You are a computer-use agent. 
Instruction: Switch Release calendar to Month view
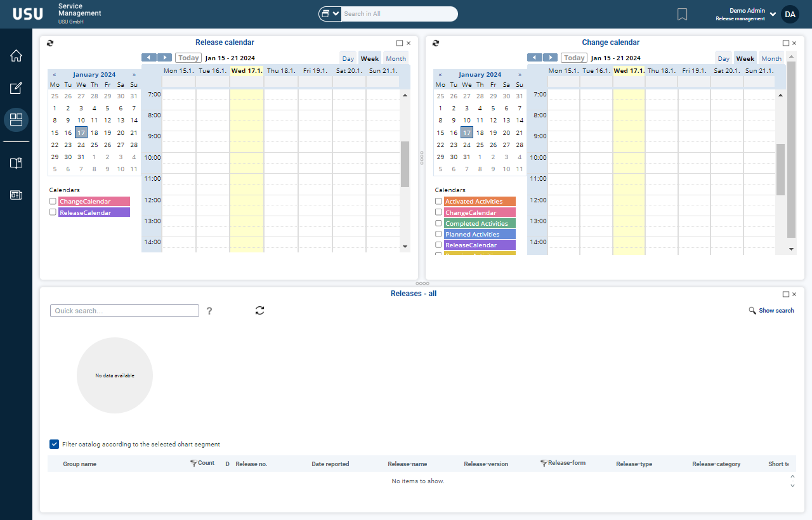(396, 58)
